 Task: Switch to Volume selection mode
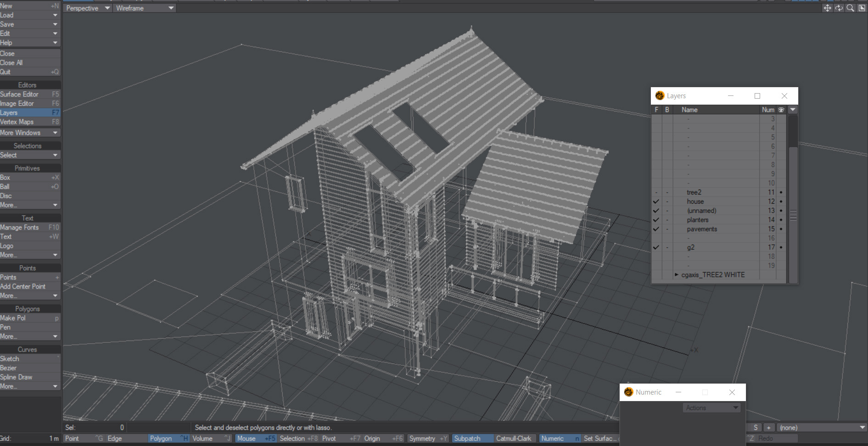point(211,438)
